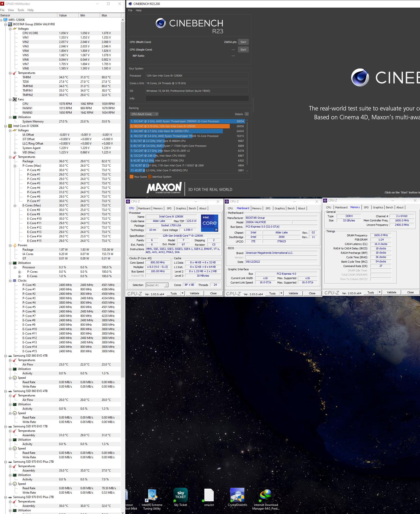
Task: Click the Maxon logo in Cinebench
Action: (164, 188)
